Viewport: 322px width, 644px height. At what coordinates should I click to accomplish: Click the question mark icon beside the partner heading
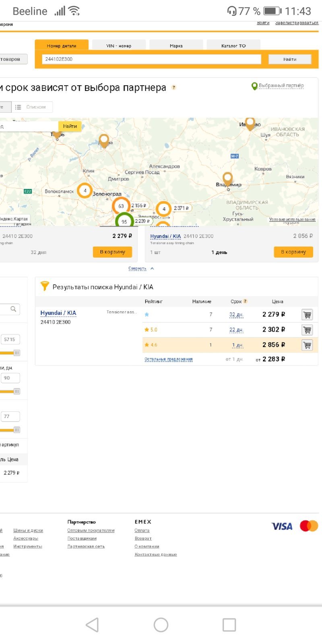174,87
